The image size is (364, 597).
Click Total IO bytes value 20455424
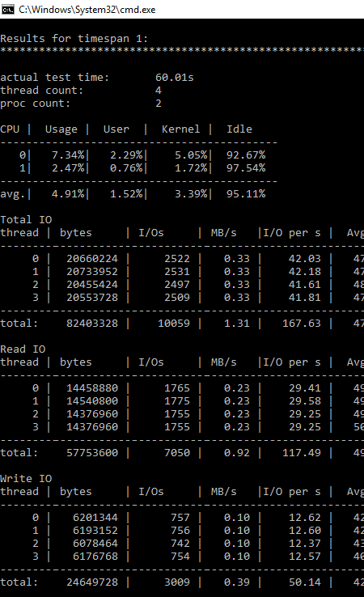pos(92,285)
